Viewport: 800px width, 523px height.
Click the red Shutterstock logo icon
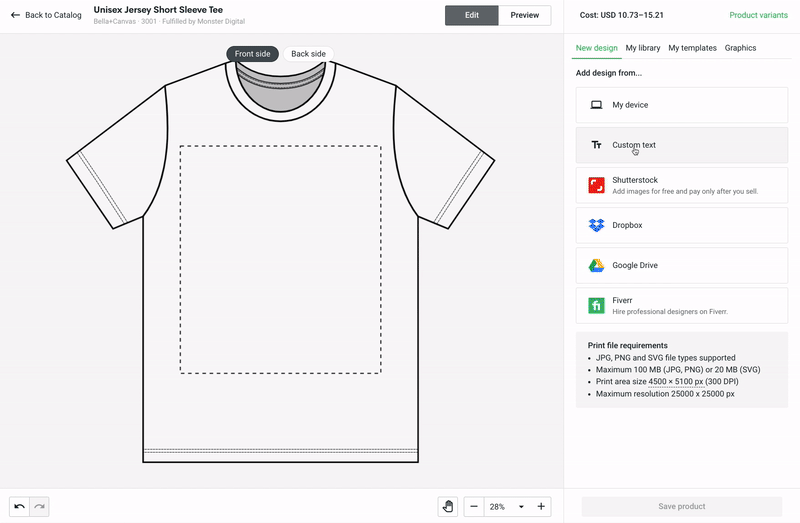point(596,185)
